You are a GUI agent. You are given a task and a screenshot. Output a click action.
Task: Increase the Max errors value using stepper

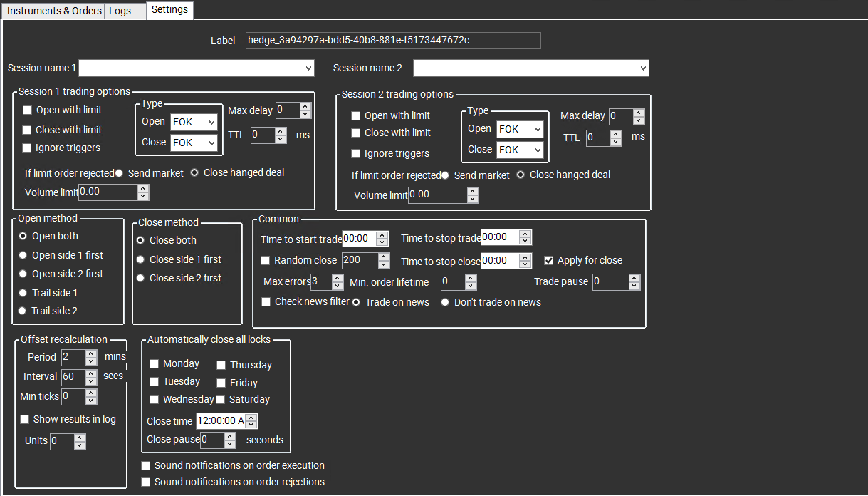pos(337,278)
